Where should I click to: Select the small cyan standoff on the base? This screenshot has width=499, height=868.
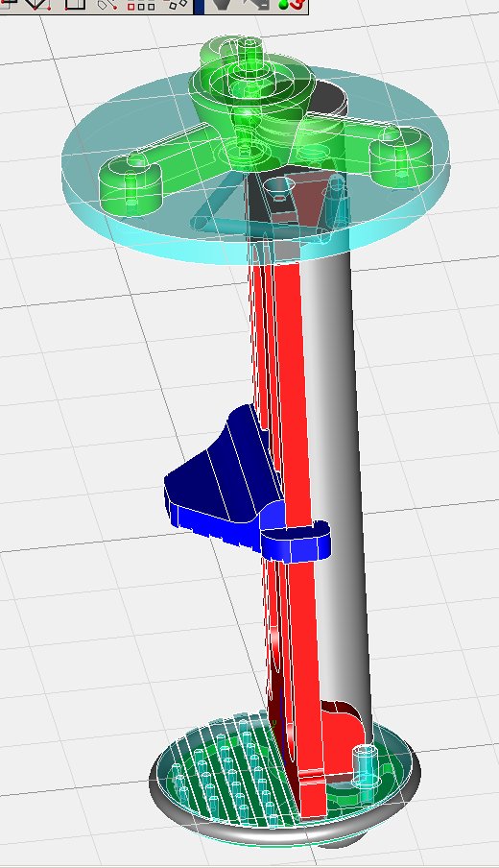pyautogui.click(x=365, y=765)
